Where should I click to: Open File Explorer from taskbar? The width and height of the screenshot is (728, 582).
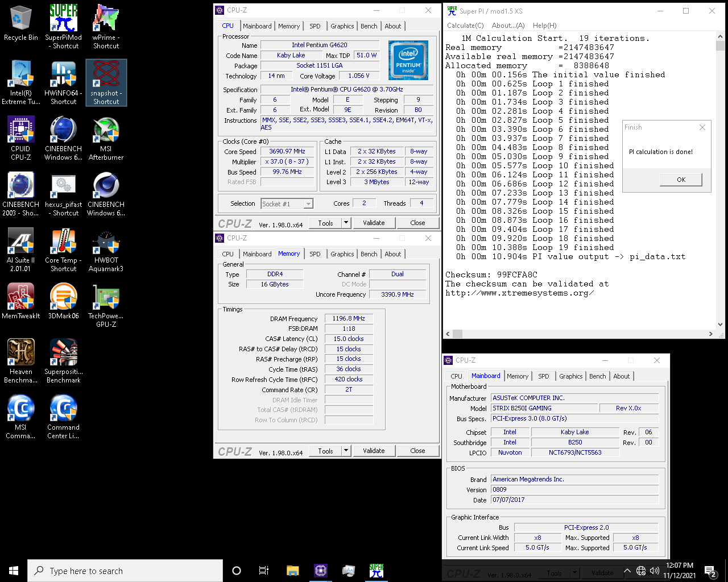coord(292,571)
